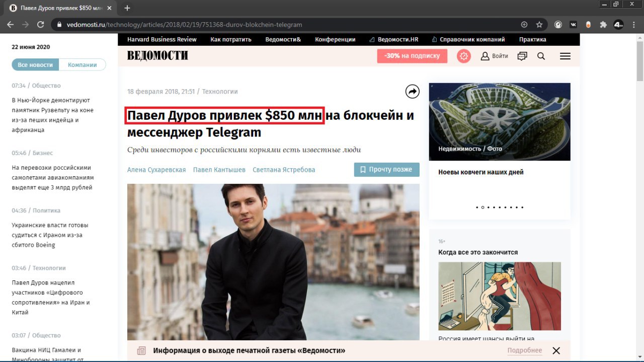Image resolution: width=644 pixels, height=362 pixels.
Task: Open a new tab with the plus button
Action: [x=127, y=8]
